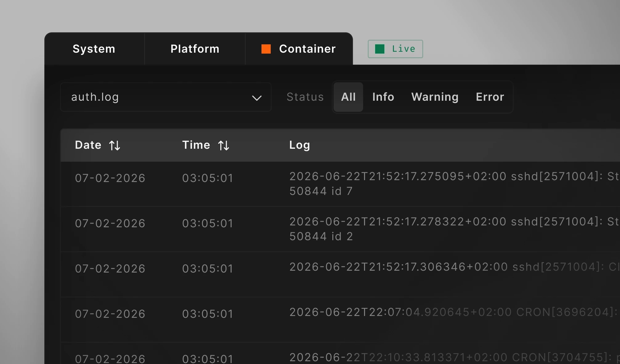Click the Date column header
The height and width of the screenshot is (364, 620).
88,145
